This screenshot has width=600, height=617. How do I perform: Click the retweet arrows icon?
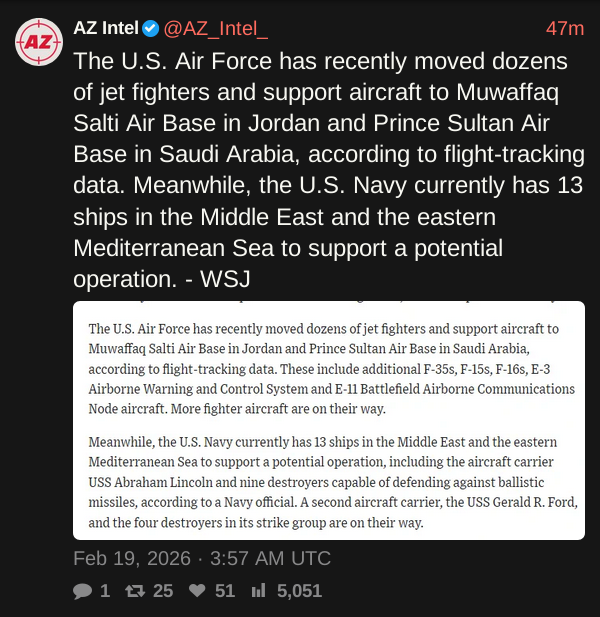134,591
